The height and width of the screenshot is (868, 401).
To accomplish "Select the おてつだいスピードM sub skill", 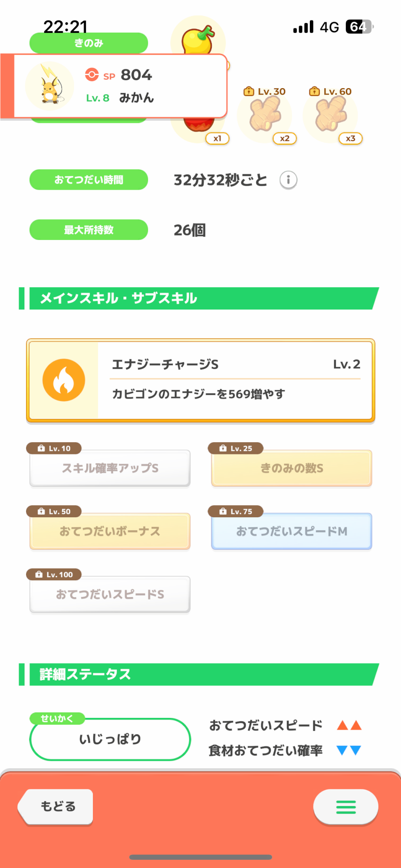I will click(292, 531).
